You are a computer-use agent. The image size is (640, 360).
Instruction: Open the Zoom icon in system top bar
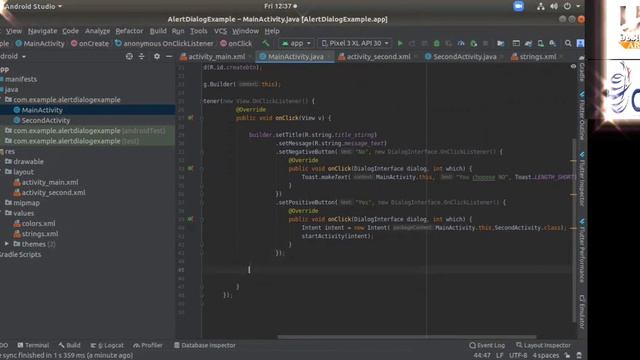[518, 6]
